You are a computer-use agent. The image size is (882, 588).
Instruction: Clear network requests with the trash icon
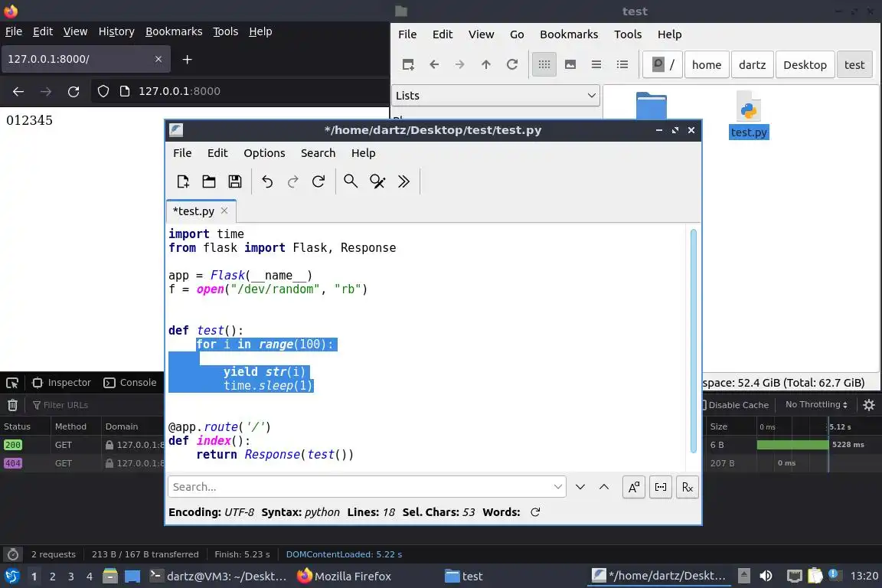[x=12, y=404]
